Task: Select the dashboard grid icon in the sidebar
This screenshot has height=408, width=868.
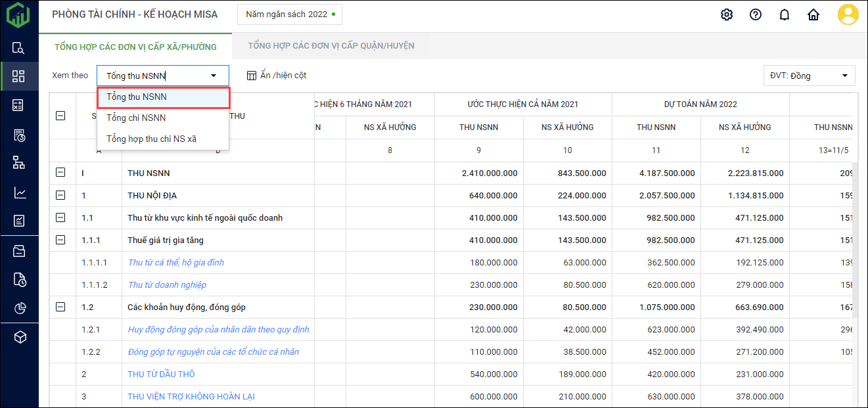Action: [x=19, y=76]
